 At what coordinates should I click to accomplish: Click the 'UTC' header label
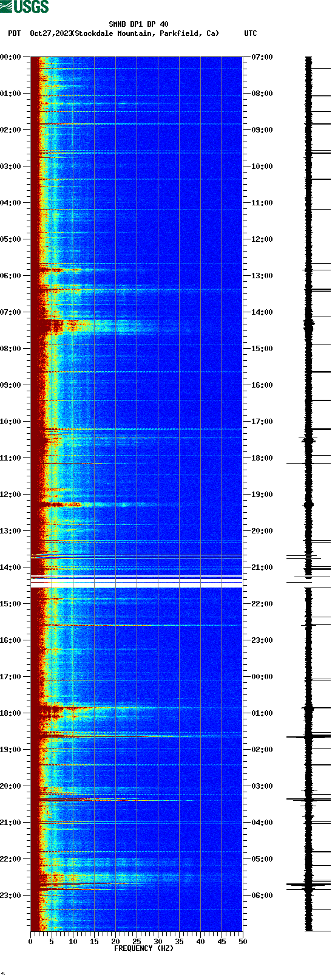(251, 33)
